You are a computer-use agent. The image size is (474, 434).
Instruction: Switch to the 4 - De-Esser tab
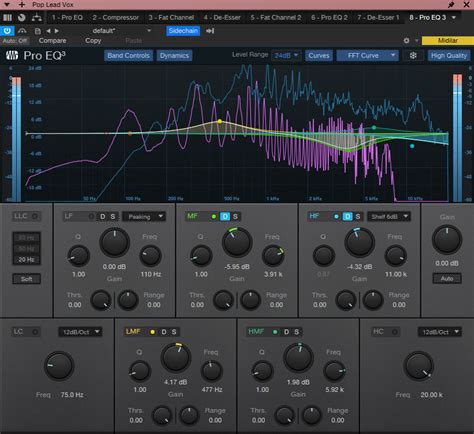coord(222,17)
